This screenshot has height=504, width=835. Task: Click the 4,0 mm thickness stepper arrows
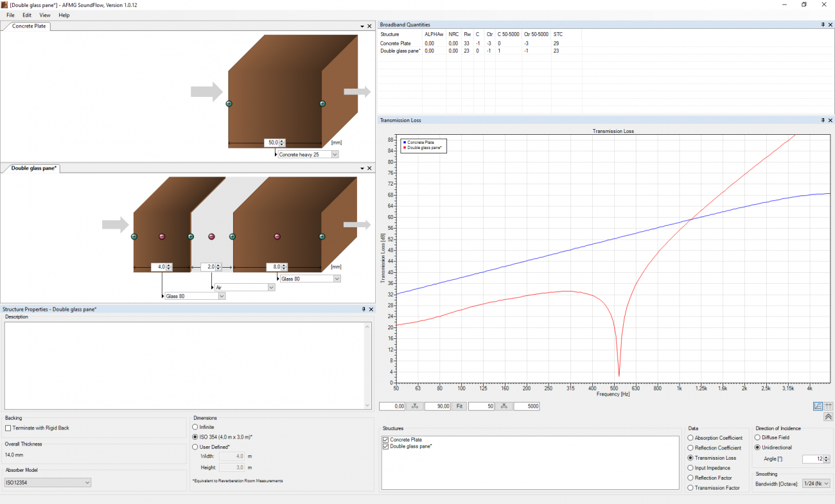[x=168, y=266]
